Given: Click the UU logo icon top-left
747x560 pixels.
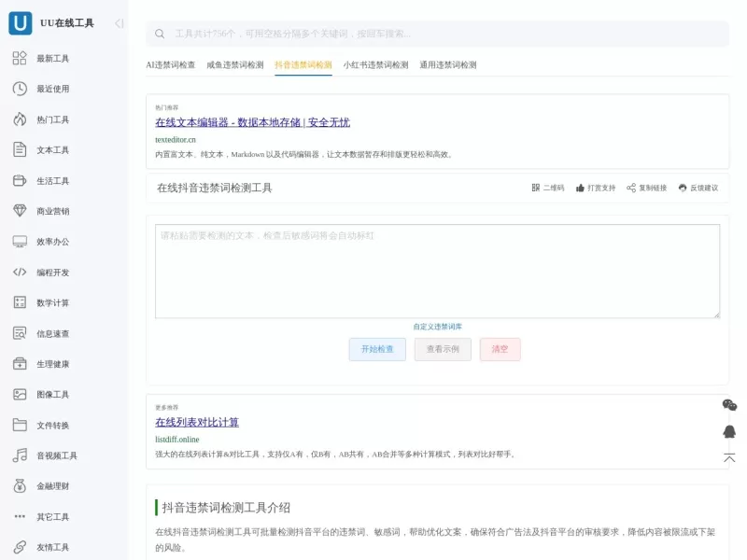Looking at the screenshot, I should point(21,24).
